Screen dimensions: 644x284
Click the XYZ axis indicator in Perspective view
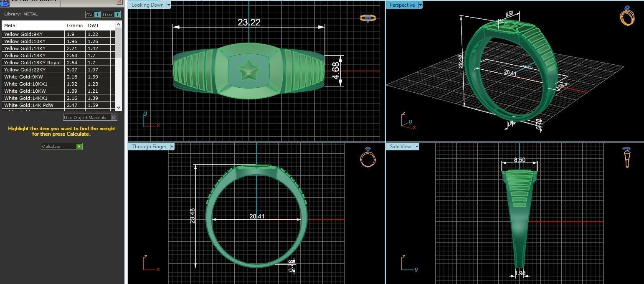click(x=408, y=120)
